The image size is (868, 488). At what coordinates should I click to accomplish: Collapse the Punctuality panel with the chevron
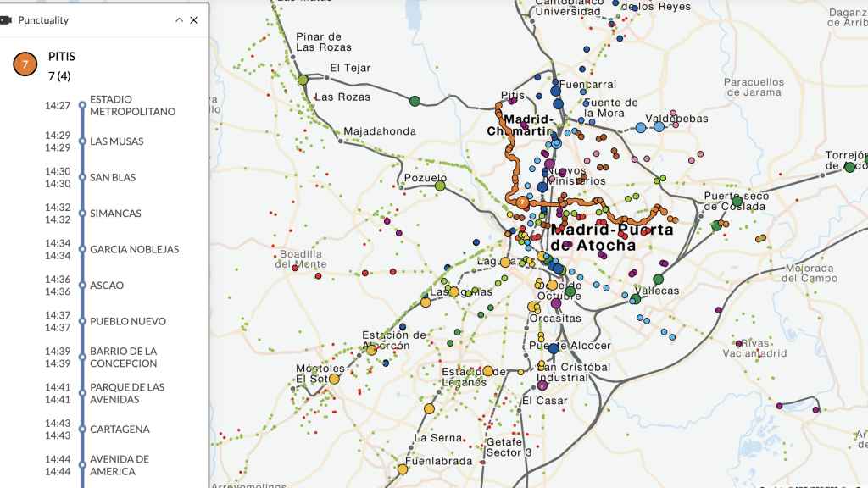(176, 19)
